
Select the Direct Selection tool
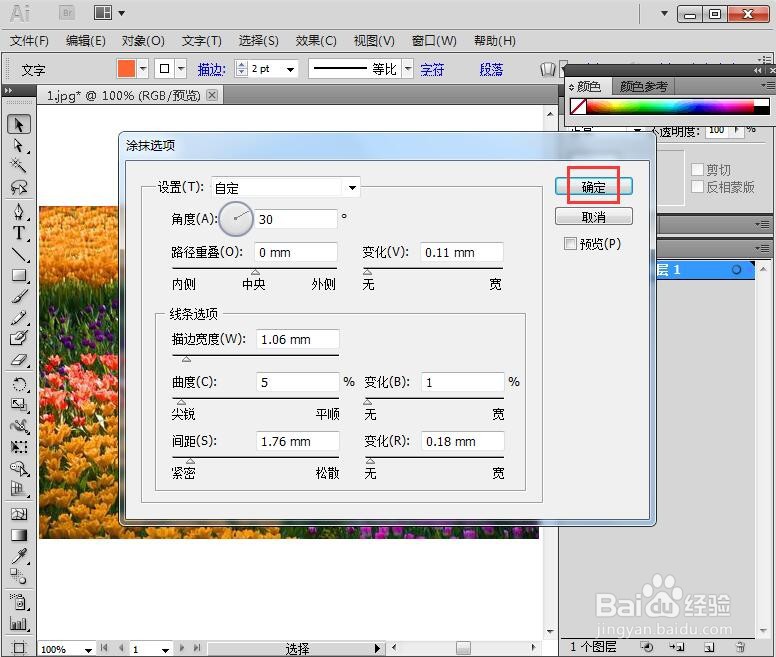[x=19, y=146]
